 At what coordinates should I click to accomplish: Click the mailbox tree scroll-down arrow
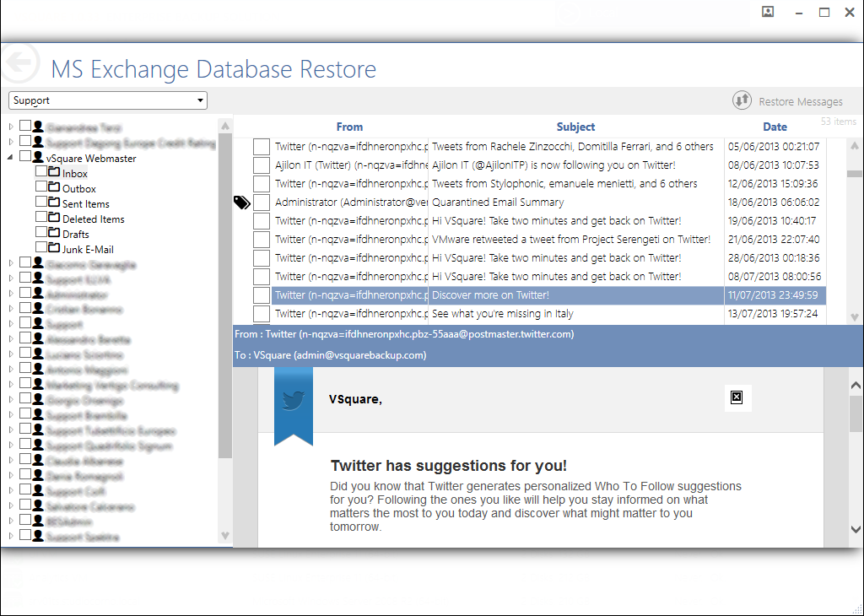tap(224, 535)
